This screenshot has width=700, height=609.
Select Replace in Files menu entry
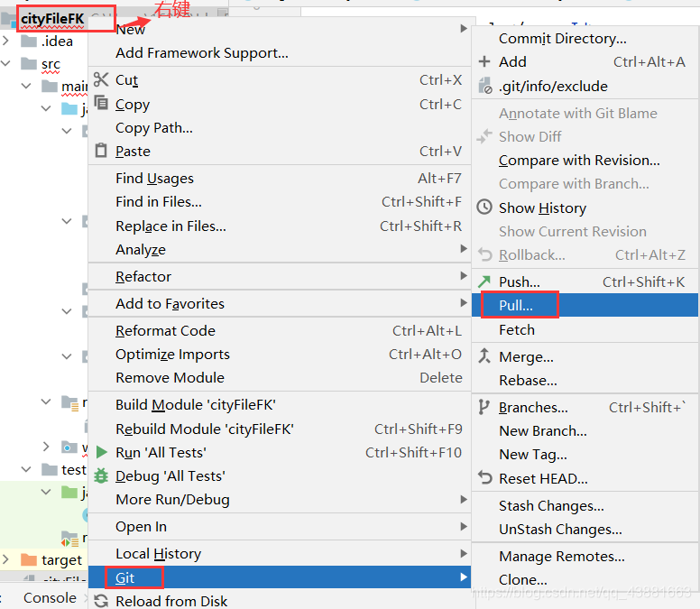coord(280,226)
